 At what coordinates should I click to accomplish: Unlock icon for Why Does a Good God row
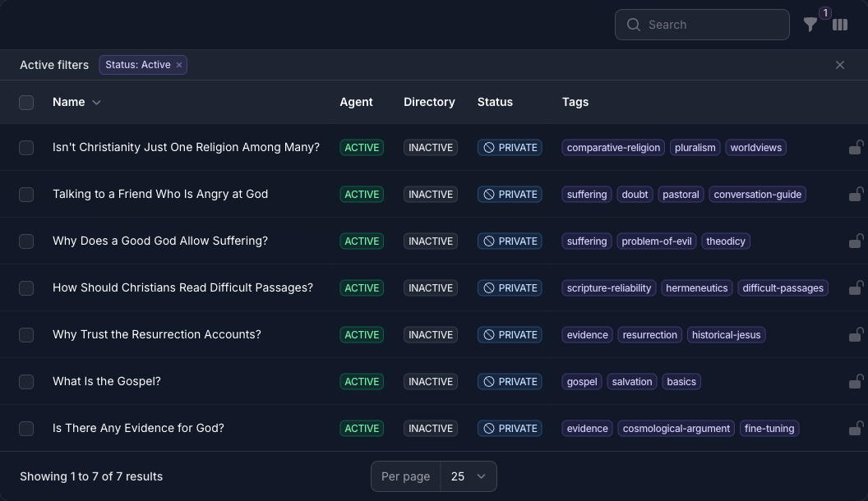pos(856,241)
